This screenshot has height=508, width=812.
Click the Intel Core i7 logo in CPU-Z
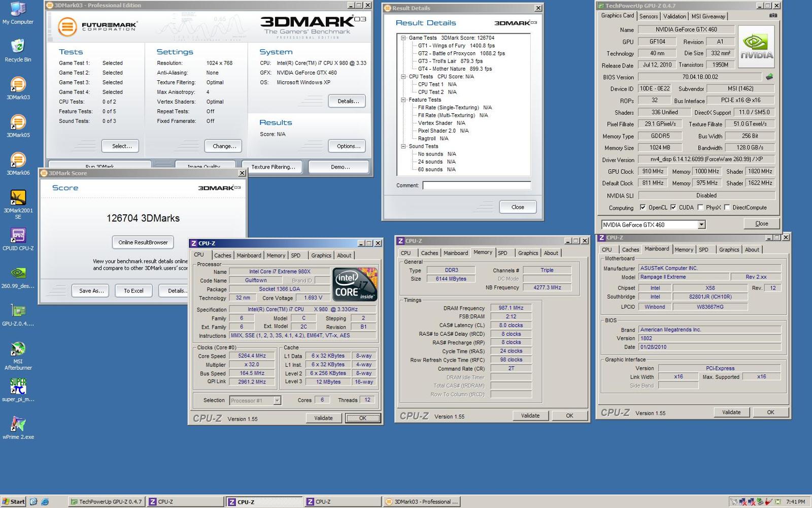click(x=354, y=284)
